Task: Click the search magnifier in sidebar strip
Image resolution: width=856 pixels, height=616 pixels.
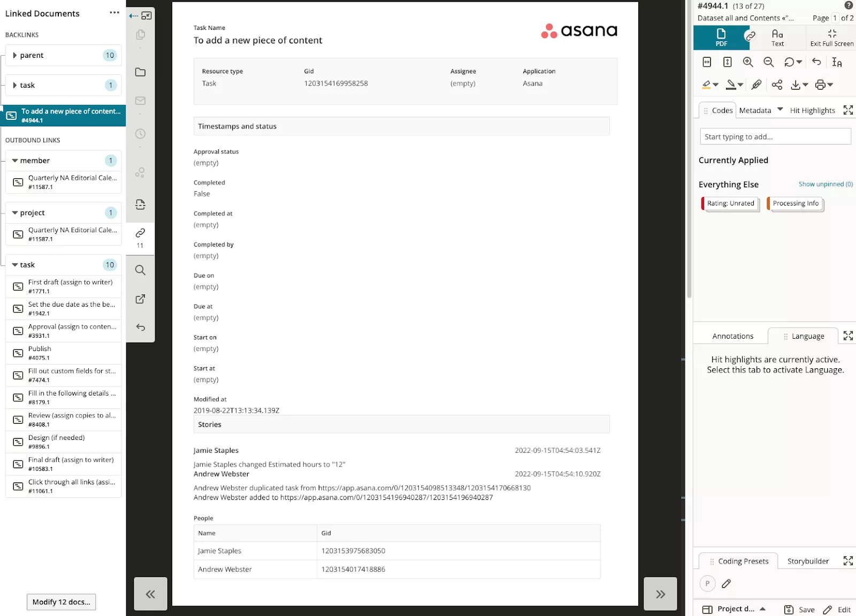Action: pyautogui.click(x=140, y=270)
